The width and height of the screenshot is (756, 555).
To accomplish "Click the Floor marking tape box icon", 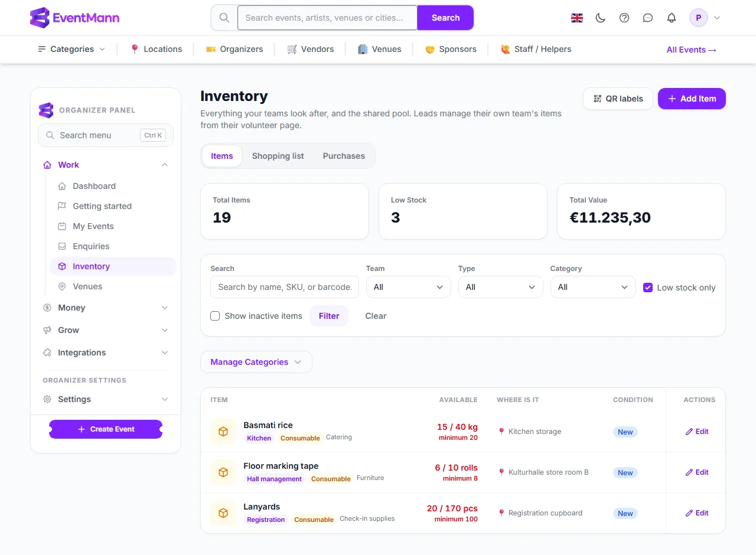I will pyautogui.click(x=223, y=472).
